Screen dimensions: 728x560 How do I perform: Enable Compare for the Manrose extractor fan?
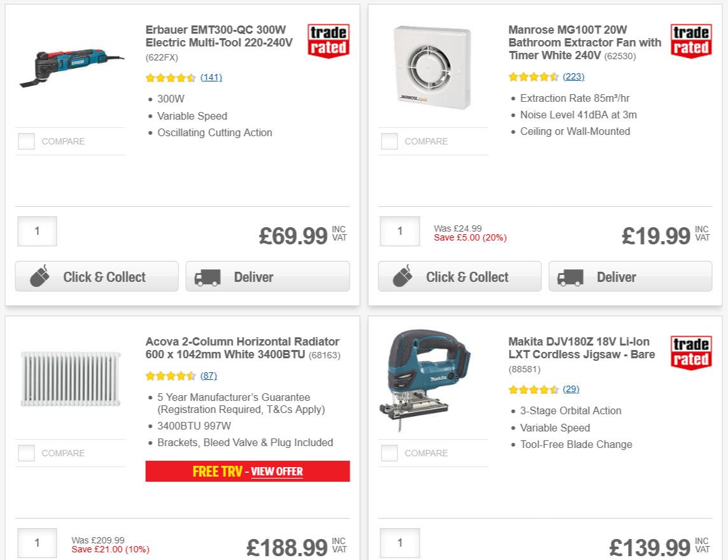point(389,141)
